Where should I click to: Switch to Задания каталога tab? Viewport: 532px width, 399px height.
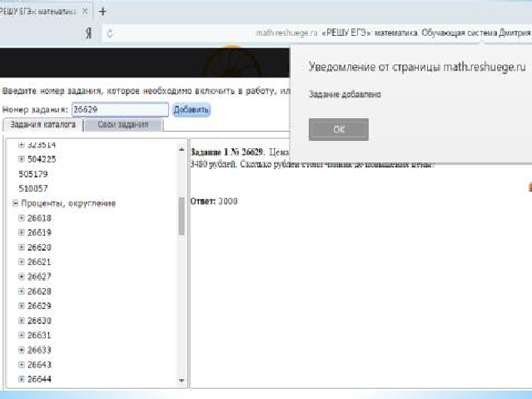pos(42,125)
